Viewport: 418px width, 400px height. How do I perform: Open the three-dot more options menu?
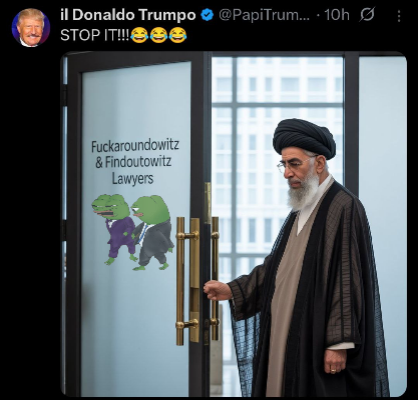click(399, 16)
